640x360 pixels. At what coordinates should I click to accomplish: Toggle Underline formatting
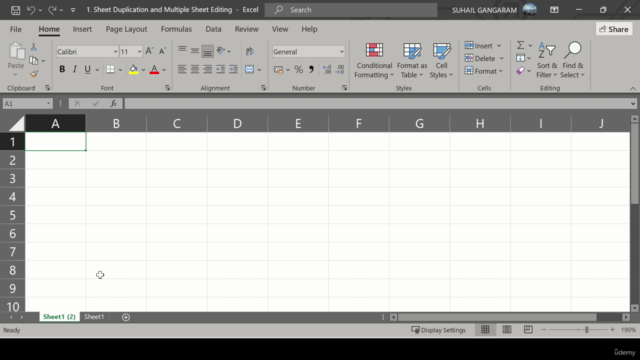click(x=87, y=69)
